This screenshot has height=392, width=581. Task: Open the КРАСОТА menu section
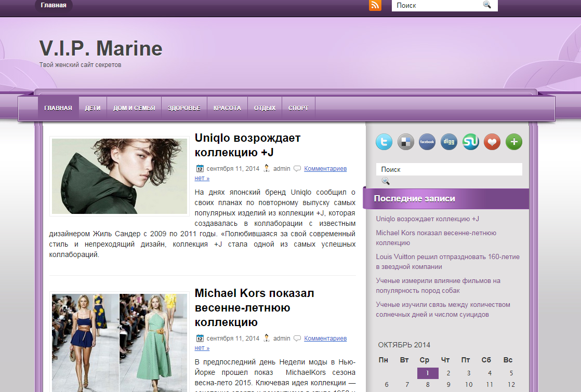[227, 108]
